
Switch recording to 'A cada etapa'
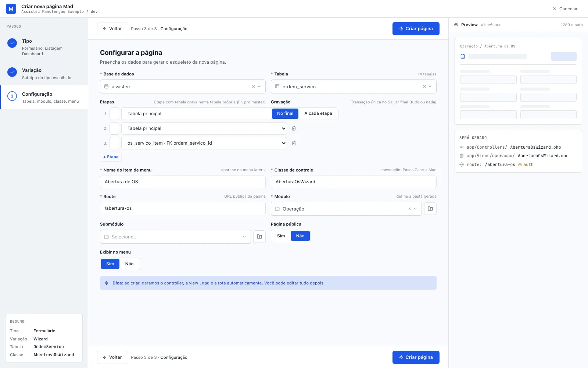point(318,113)
